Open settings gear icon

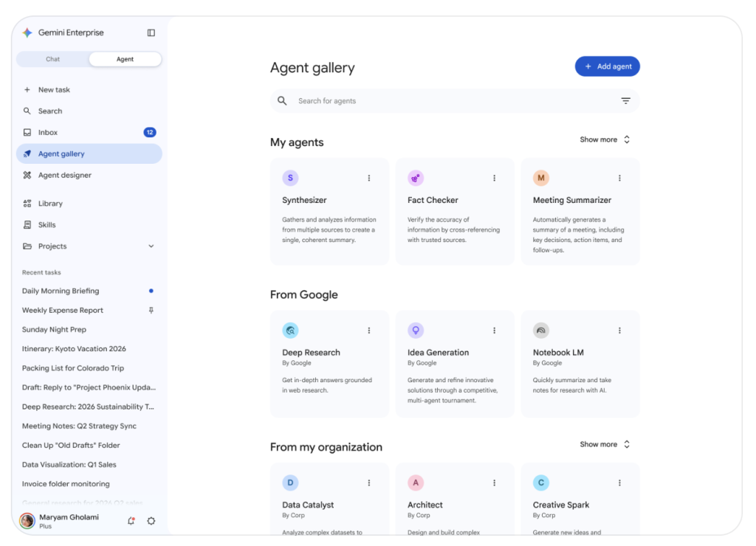pos(151,521)
